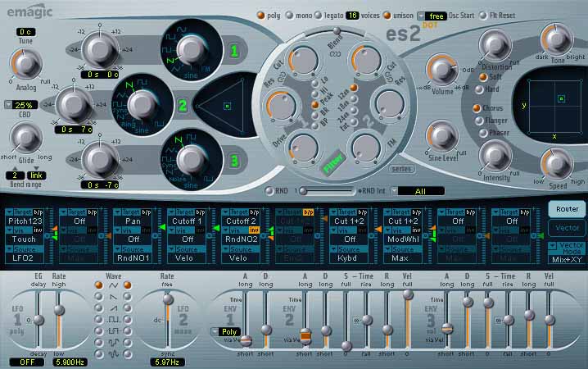
Task: Open the CBD dropdown showing 25%
Action: click(21, 105)
